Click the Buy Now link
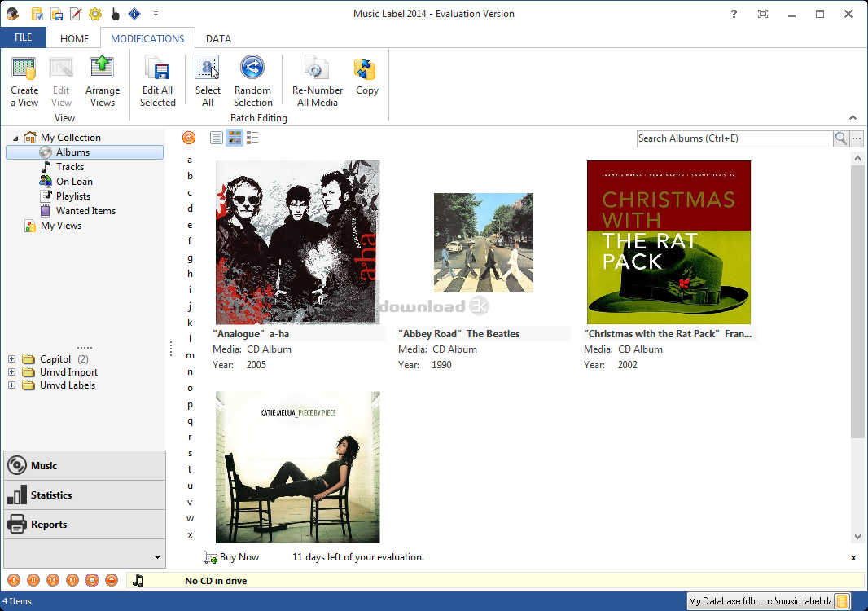The width and height of the screenshot is (868, 611). point(239,557)
